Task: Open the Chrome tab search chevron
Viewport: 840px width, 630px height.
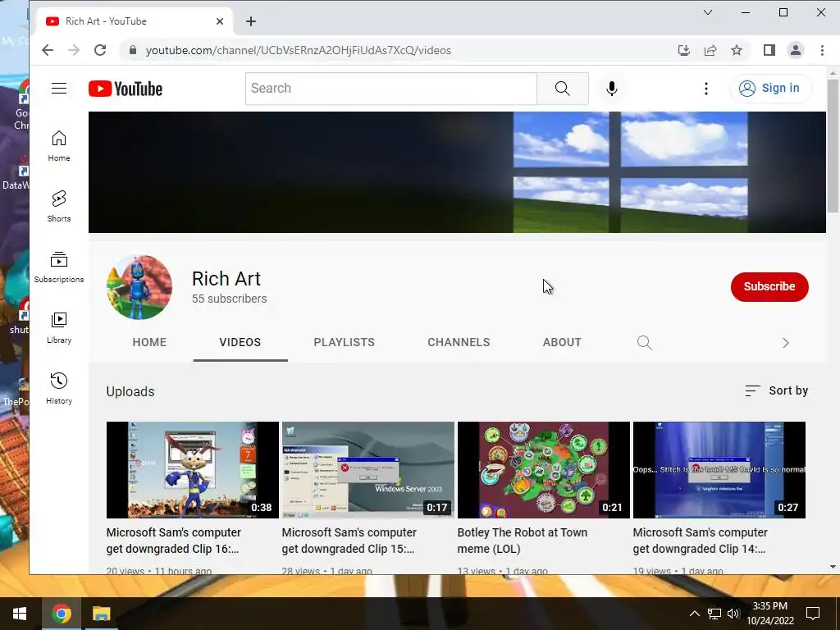Action: [708, 12]
